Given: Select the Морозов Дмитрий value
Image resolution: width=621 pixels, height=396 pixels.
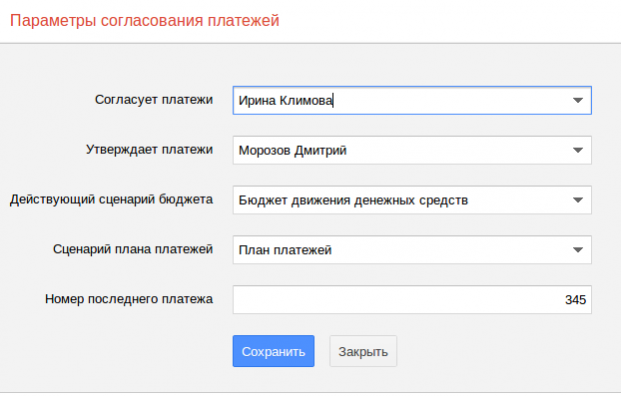Looking at the screenshot, I should [x=292, y=150].
